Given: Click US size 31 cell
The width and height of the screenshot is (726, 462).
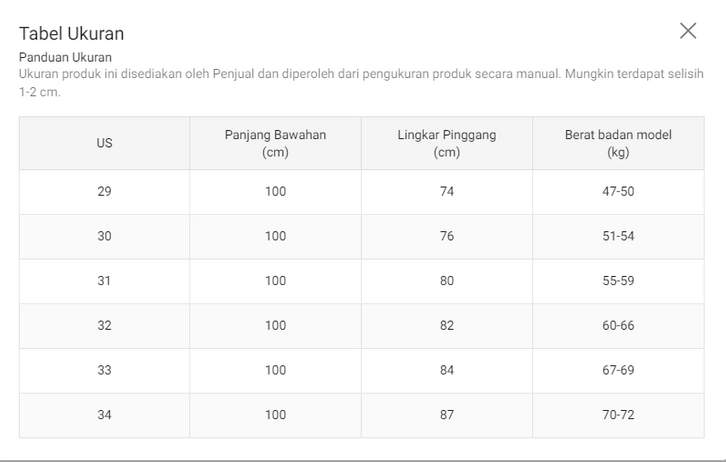Looking at the screenshot, I should (104, 281).
